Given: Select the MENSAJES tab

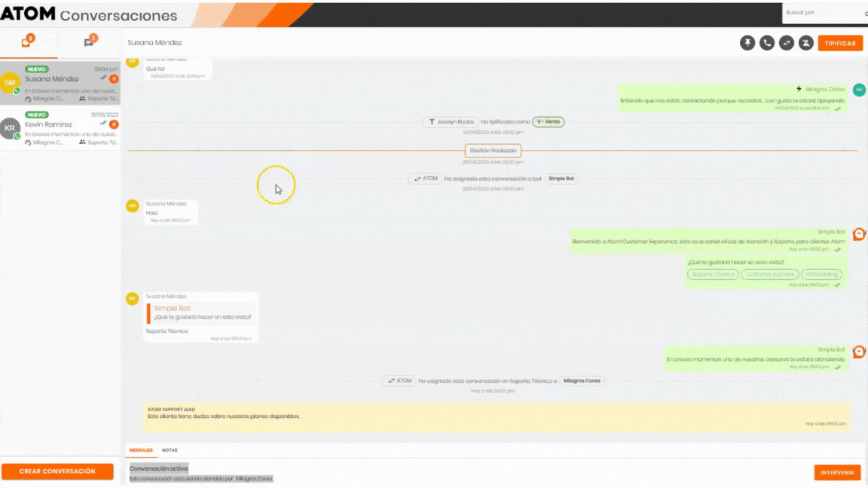Looking at the screenshot, I should [x=141, y=450].
